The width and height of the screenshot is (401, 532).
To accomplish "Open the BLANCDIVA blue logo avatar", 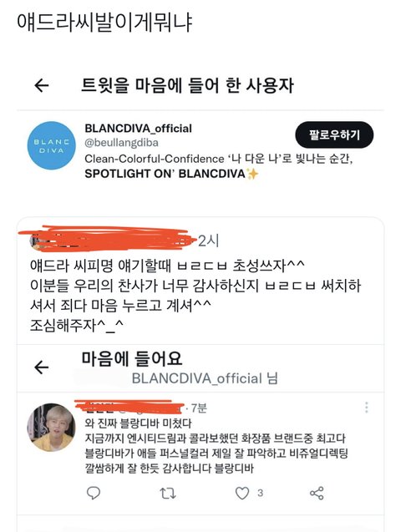I will [51, 145].
